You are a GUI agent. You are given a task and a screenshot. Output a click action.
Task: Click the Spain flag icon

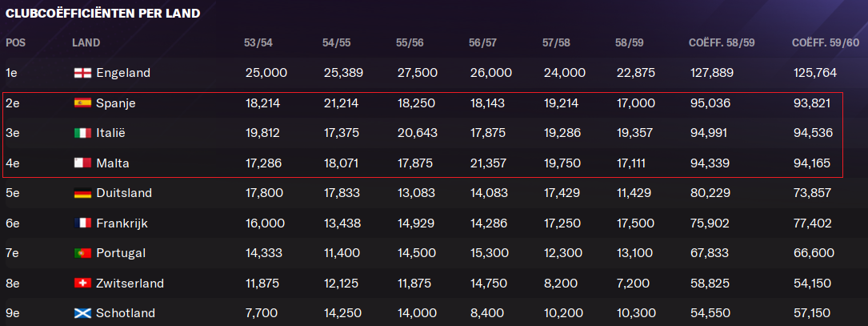click(82, 103)
